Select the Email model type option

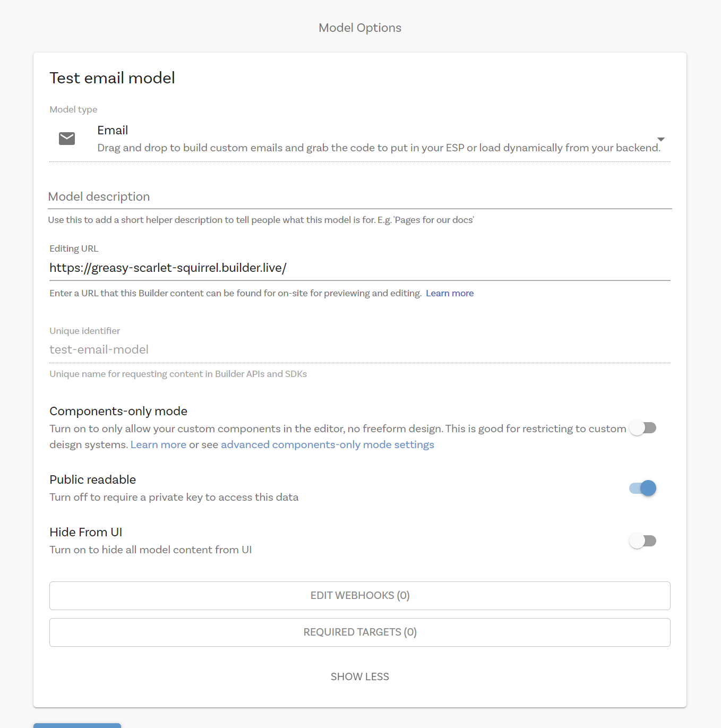click(113, 131)
